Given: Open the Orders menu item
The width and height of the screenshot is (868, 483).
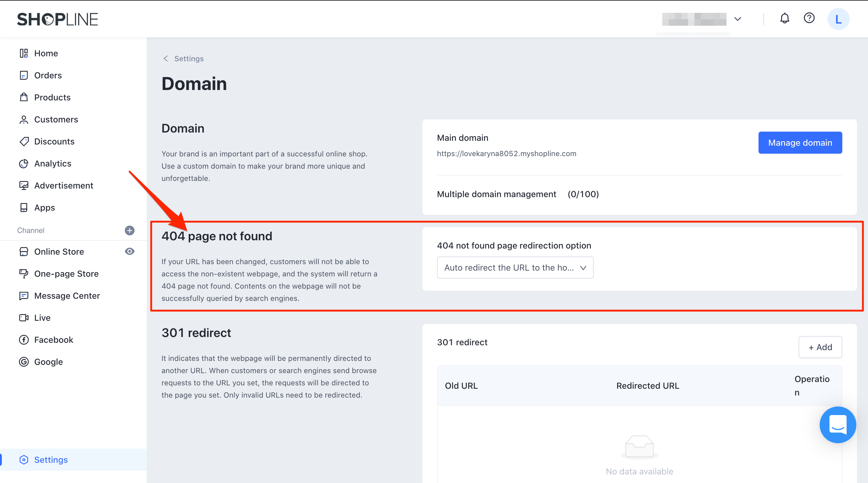Looking at the screenshot, I should (x=48, y=75).
